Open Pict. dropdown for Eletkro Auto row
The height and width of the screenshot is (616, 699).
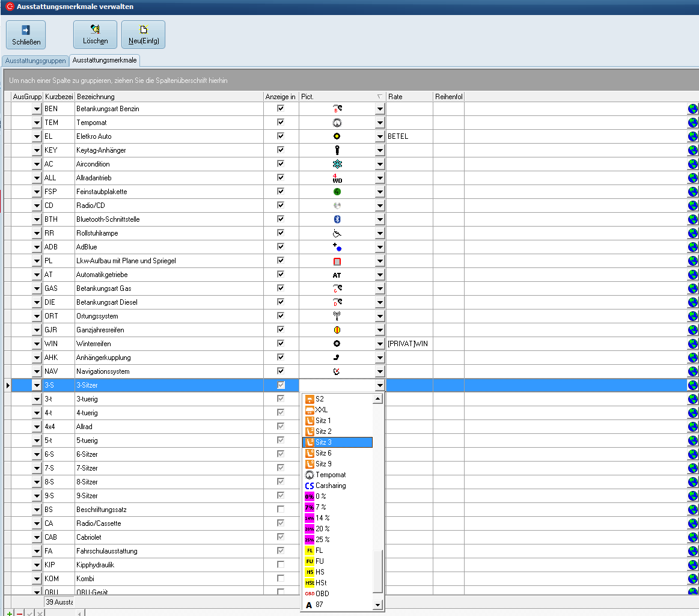tap(379, 136)
